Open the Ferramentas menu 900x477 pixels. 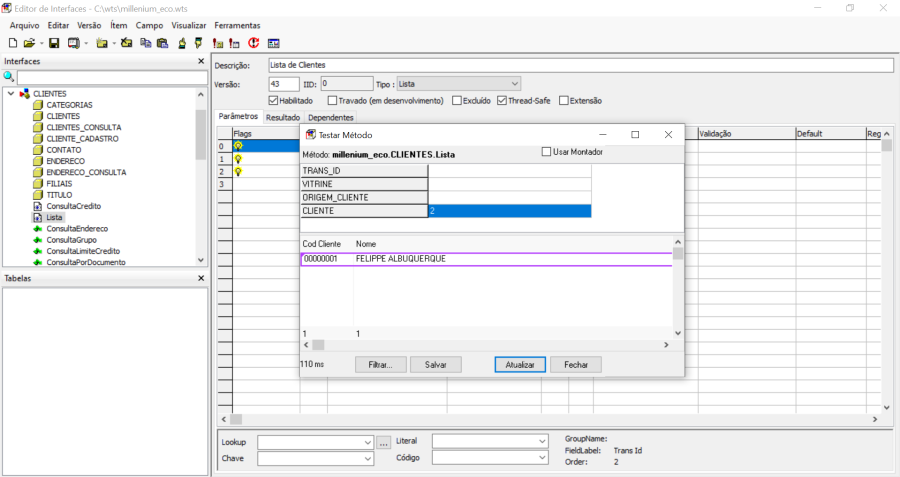point(237,25)
